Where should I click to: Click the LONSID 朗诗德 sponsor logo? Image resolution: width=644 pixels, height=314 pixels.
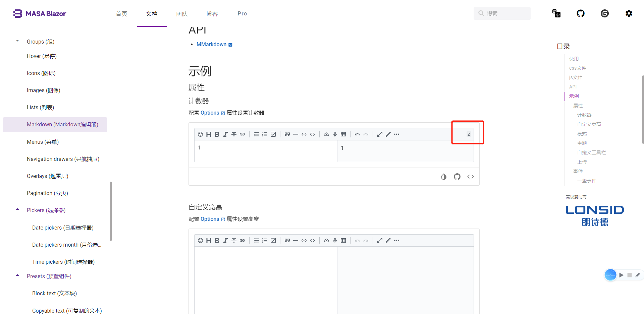[595, 215]
